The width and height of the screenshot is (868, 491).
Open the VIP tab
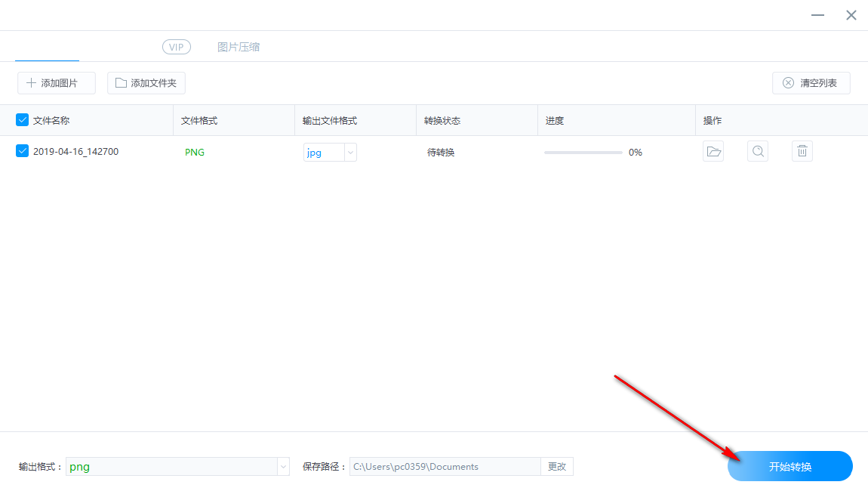176,47
